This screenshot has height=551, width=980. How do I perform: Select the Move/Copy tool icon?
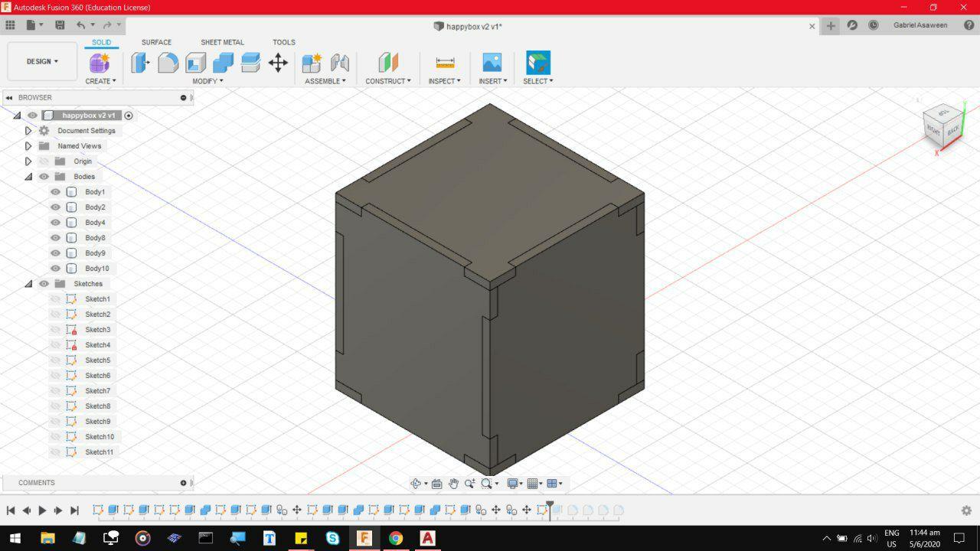(278, 63)
